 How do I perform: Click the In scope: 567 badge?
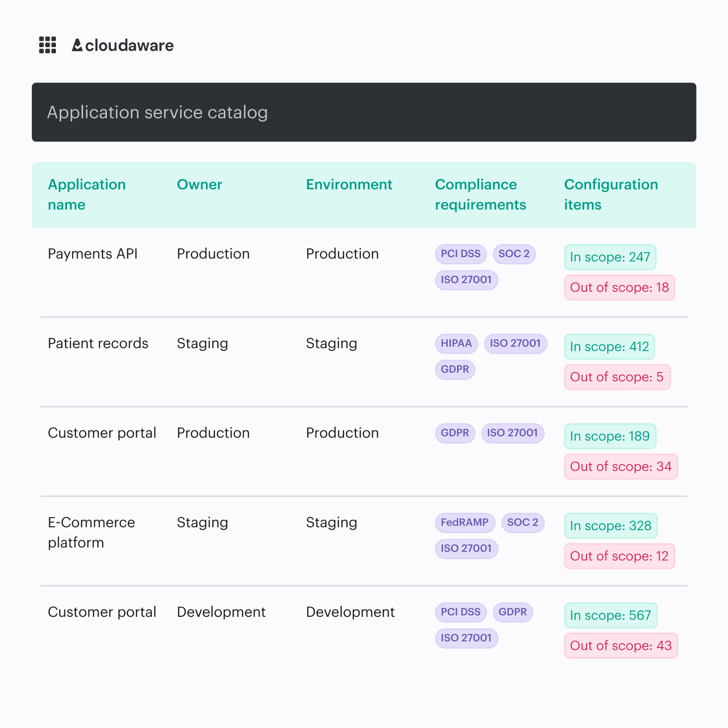pyautogui.click(x=610, y=615)
